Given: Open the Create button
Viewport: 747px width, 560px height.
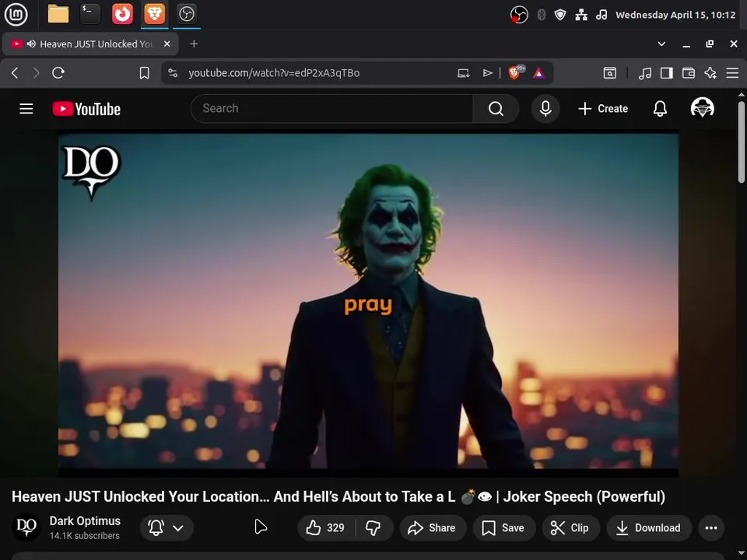Looking at the screenshot, I should coord(603,109).
